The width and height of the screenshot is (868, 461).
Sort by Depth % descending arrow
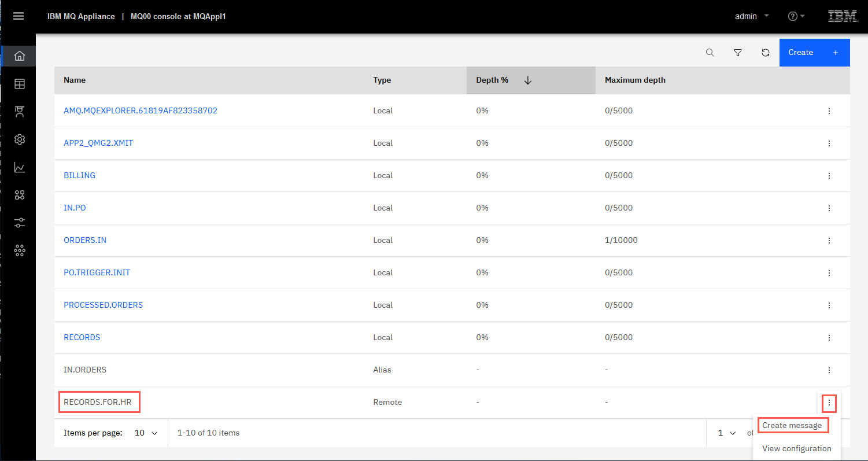coord(527,80)
